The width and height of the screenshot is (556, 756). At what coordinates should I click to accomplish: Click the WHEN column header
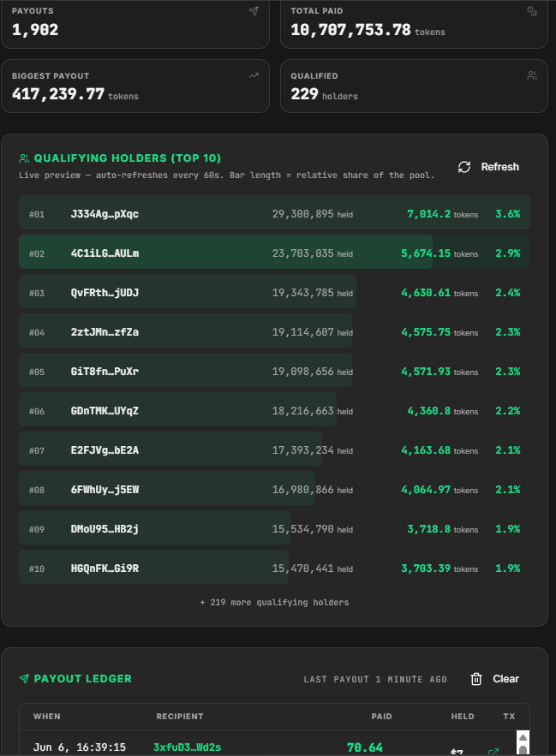[x=47, y=717]
